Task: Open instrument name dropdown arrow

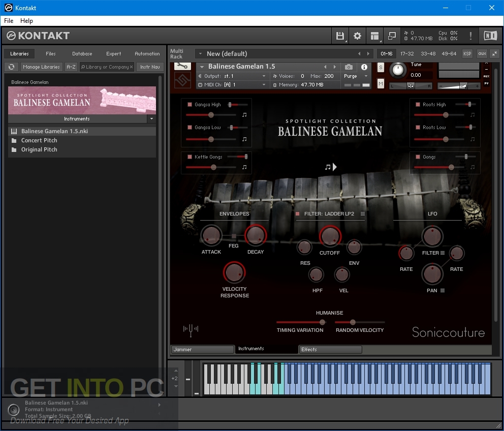Action: 202,67
